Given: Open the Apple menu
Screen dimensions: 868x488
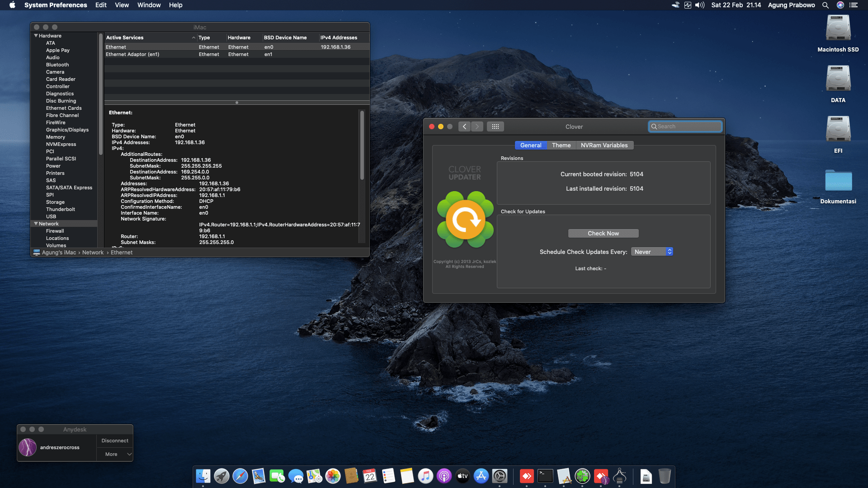Looking at the screenshot, I should click(12, 5).
